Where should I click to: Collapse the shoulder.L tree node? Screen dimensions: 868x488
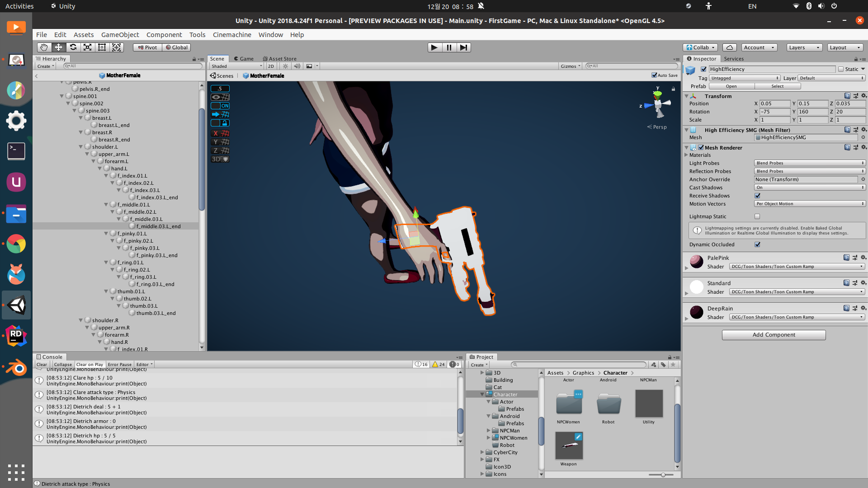click(81, 147)
